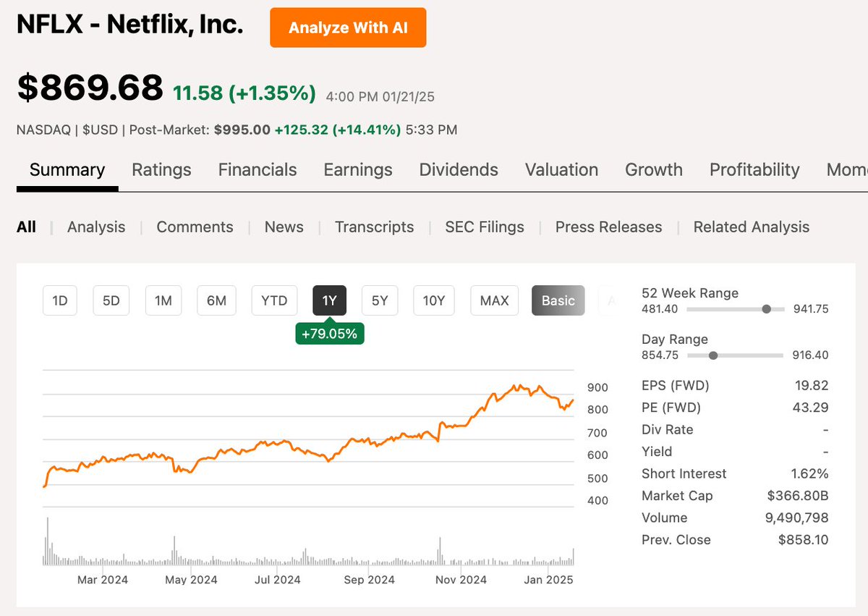The width and height of the screenshot is (868, 616).
Task: Toggle the Basic chart mode
Action: (x=558, y=300)
